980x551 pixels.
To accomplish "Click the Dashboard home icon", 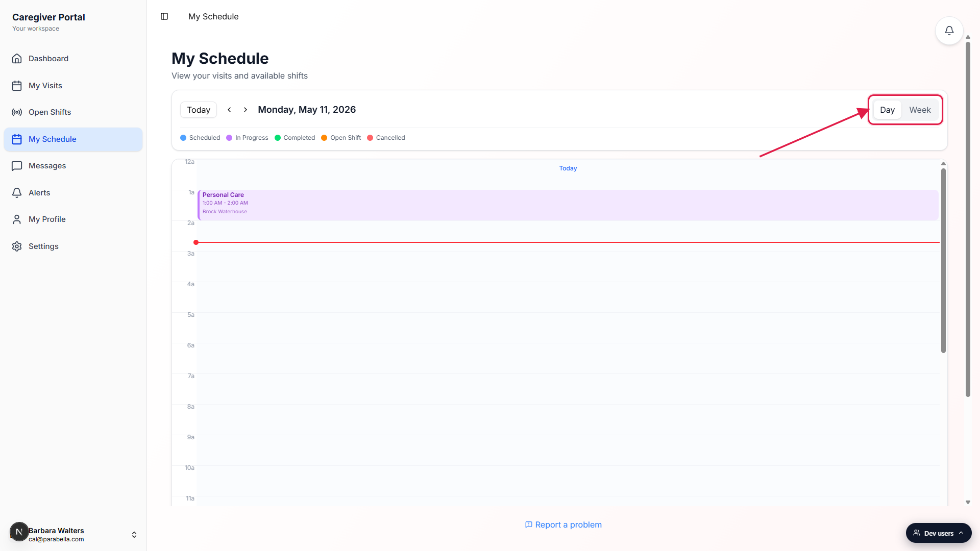I will [x=17, y=59].
